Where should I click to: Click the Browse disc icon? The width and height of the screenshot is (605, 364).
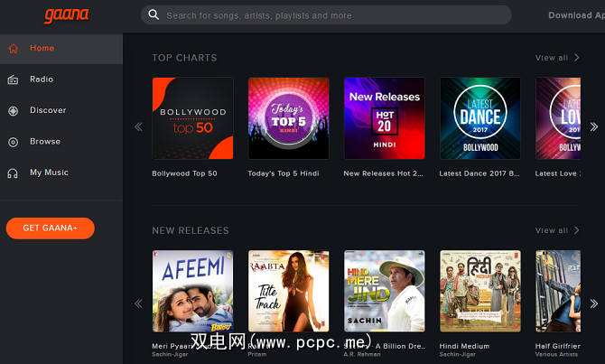(x=14, y=142)
